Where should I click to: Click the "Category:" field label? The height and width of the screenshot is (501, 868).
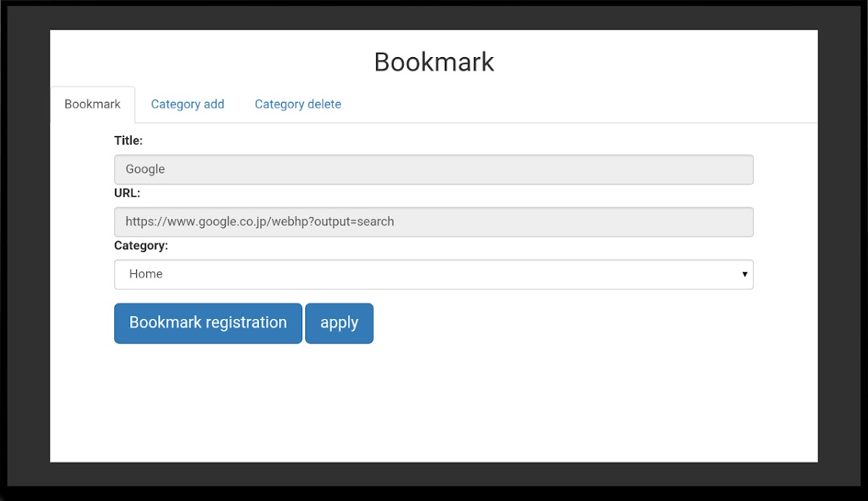(141, 246)
